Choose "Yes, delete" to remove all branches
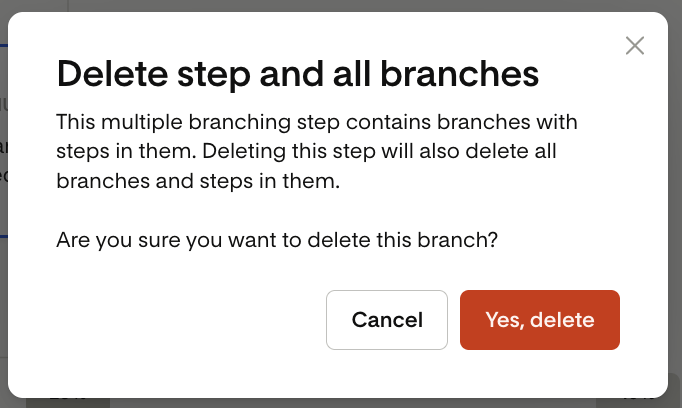 click(x=540, y=320)
